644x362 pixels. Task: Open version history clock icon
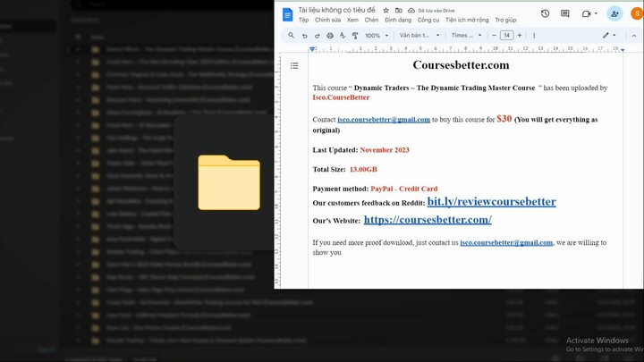point(546,14)
